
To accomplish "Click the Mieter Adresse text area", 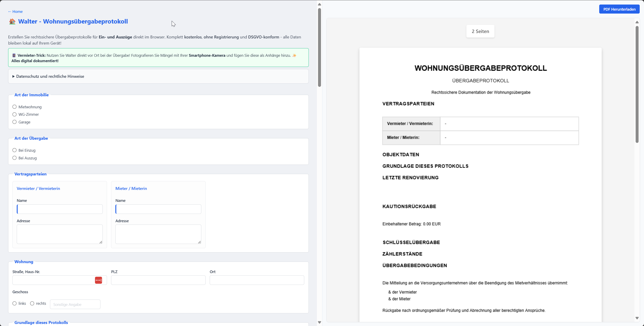I will (158, 234).
